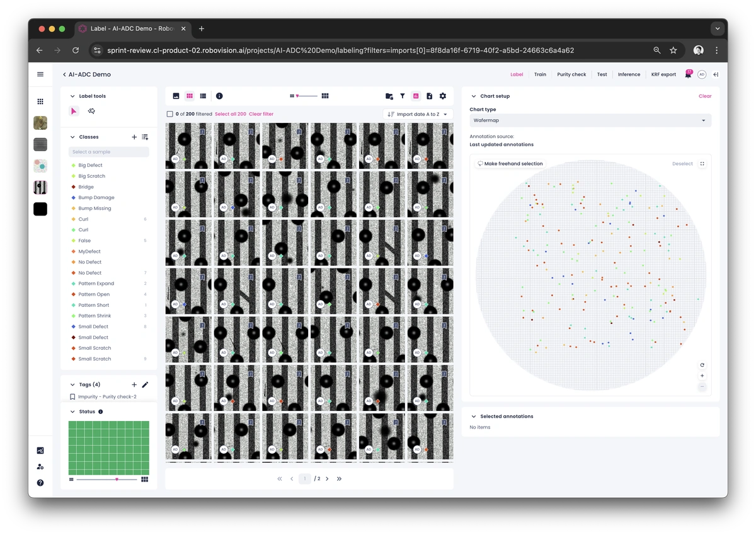
Task: Open the Chart type Wafermap dropdown
Action: point(590,120)
